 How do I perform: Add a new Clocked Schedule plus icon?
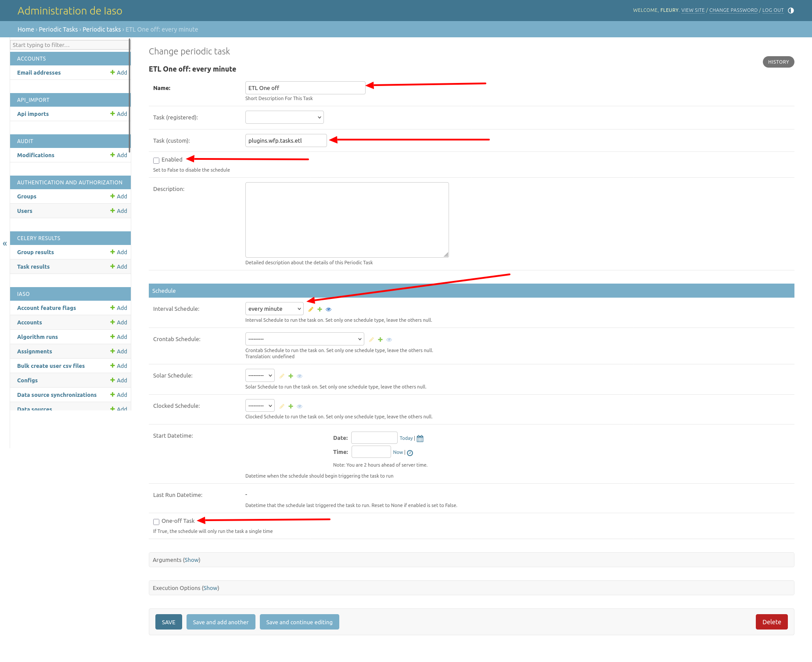click(291, 406)
